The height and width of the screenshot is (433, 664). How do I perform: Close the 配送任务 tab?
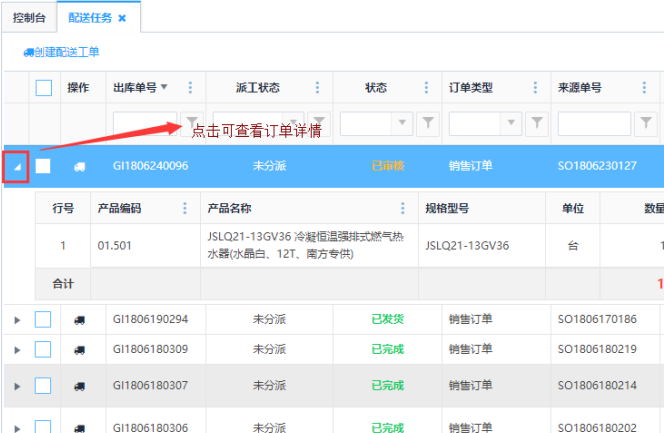tap(122, 18)
